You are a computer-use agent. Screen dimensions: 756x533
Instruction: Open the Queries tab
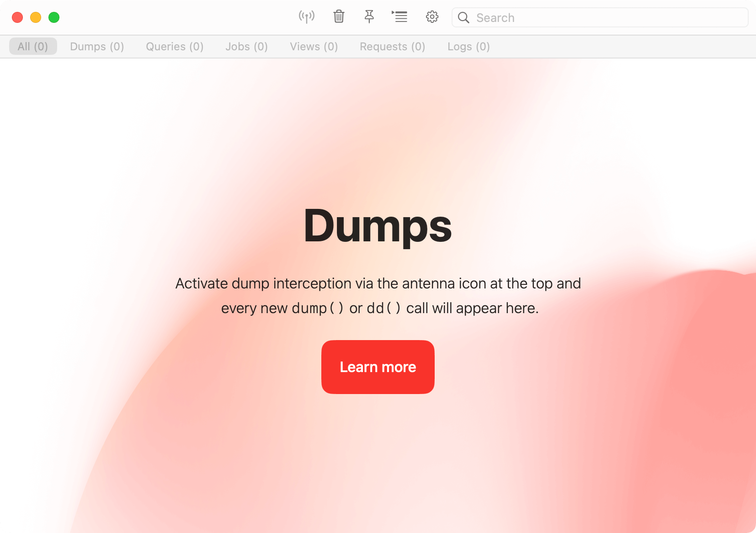pyautogui.click(x=174, y=46)
